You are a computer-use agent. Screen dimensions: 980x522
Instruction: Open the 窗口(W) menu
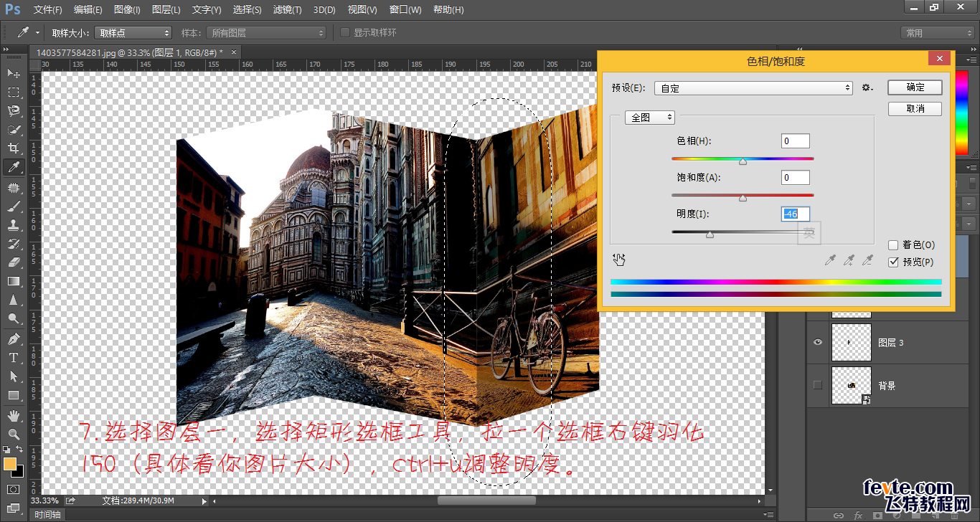pos(406,10)
